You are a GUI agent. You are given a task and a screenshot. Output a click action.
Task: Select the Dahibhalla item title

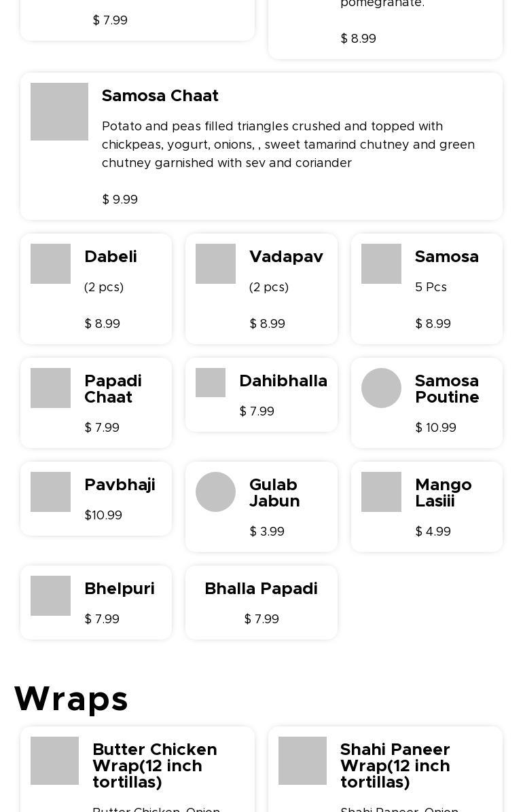(x=283, y=381)
